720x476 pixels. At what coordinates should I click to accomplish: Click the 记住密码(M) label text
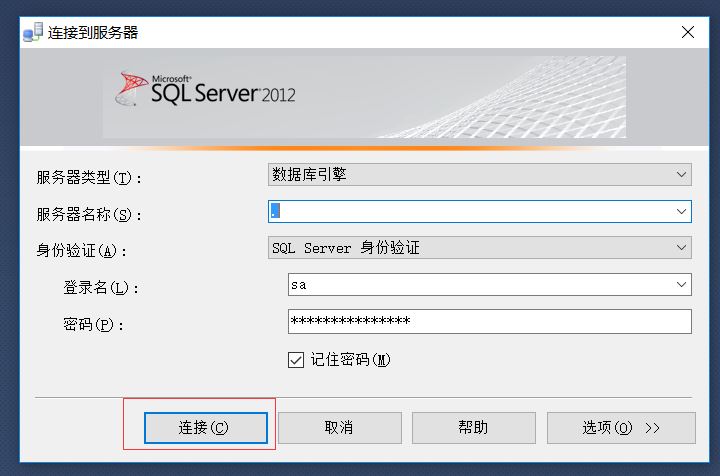point(349,360)
